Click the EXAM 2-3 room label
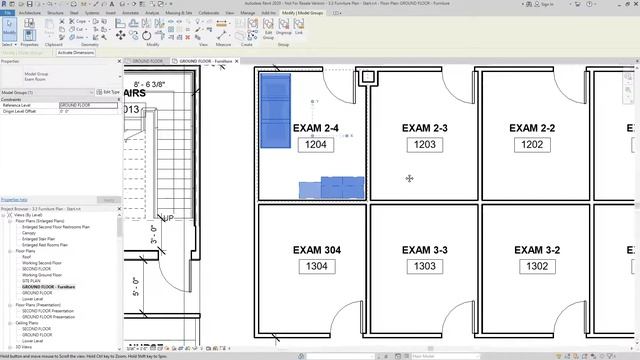The height and width of the screenshot is (360, 640). (x=424, y=128)
